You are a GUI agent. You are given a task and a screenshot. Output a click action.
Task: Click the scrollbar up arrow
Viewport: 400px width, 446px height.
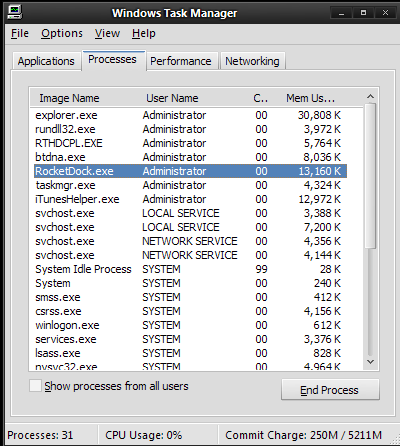370,97
